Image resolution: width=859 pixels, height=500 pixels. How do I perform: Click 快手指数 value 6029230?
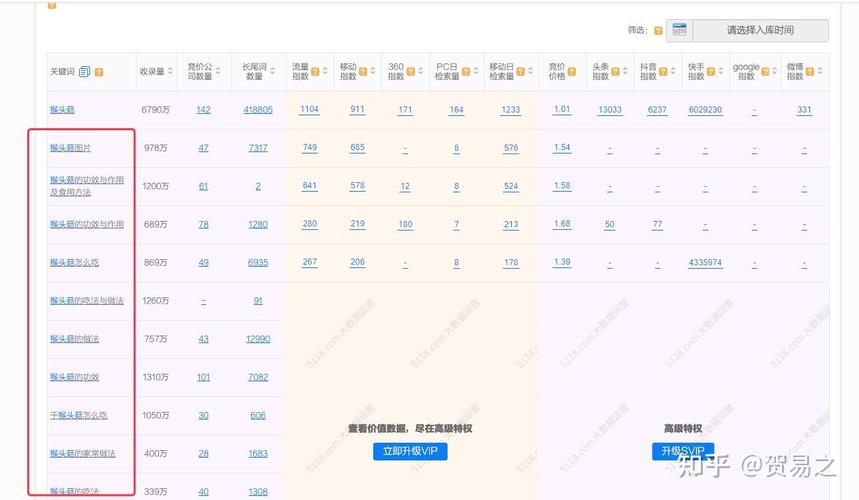click(705, 110)
